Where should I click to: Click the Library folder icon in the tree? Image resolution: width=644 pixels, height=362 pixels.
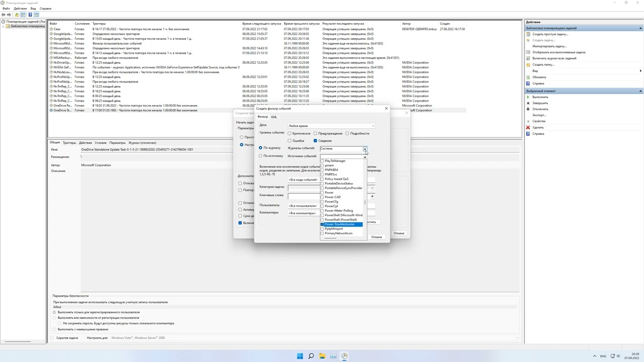(x=8, y=26)
